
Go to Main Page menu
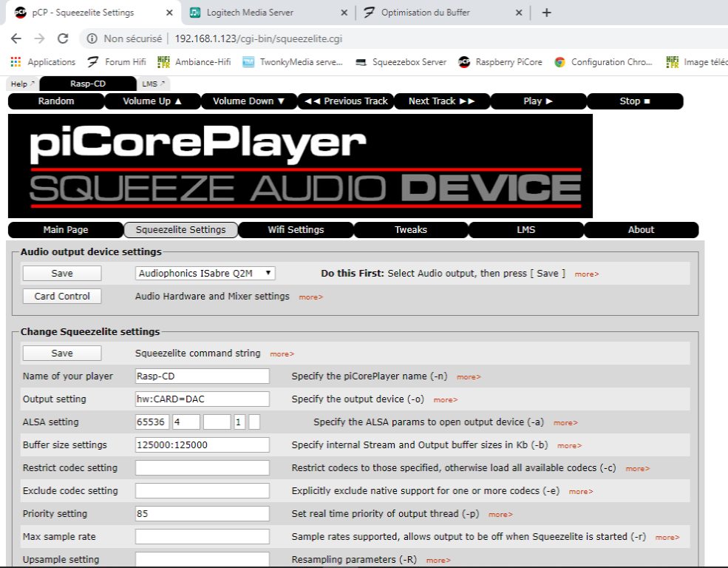(66, 230)
